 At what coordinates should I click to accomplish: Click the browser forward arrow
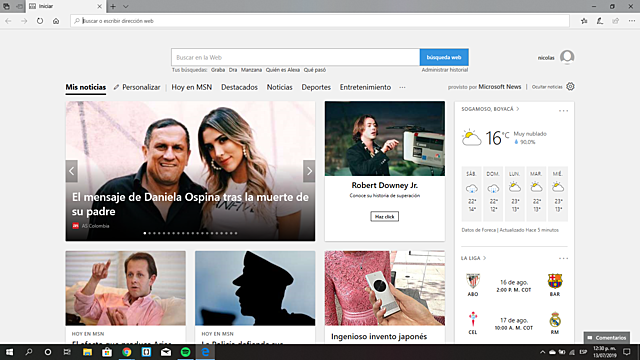pos(24,21)
